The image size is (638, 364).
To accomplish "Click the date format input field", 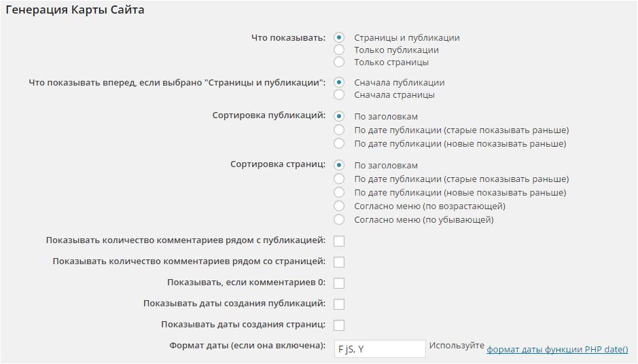I will pos(379,349).
